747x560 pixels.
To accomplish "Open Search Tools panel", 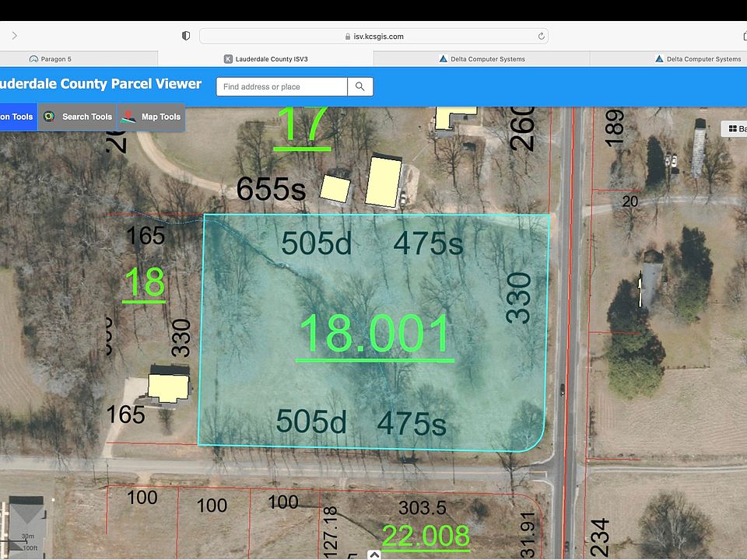I will click(78, 117).
